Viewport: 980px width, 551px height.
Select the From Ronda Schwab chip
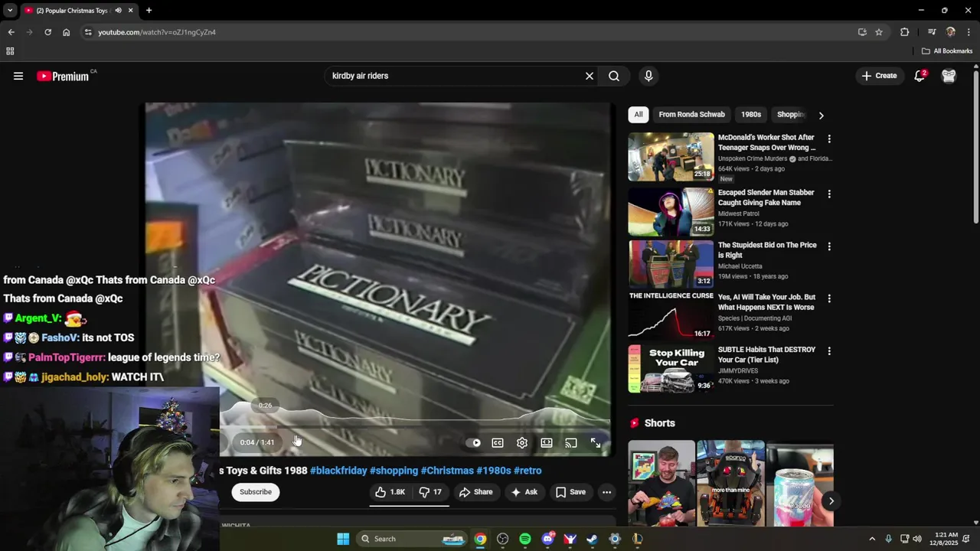click(691, 115)
